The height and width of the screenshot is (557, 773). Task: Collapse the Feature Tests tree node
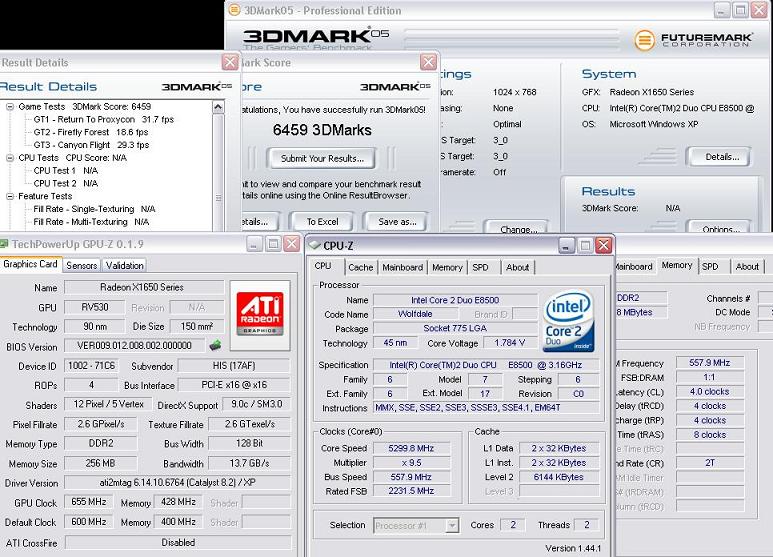(10, 196)
